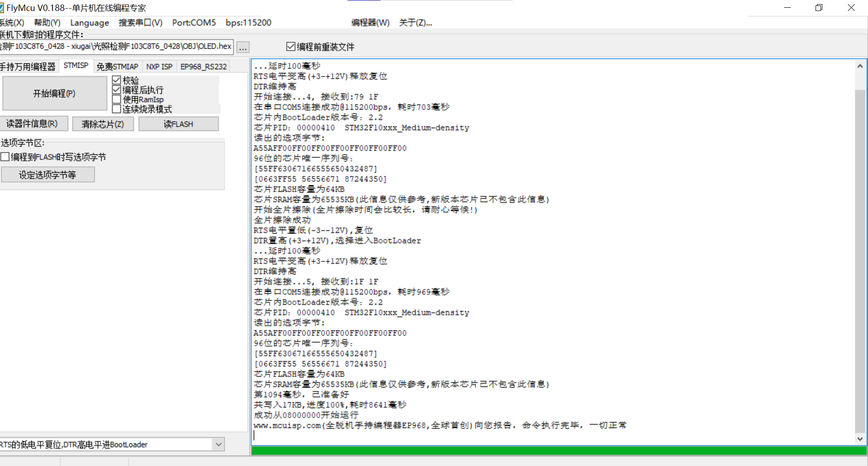Viewport: 868px width, 466px height.
Task: Open the 关于(Z)... menu
Action: pos(416,22)
